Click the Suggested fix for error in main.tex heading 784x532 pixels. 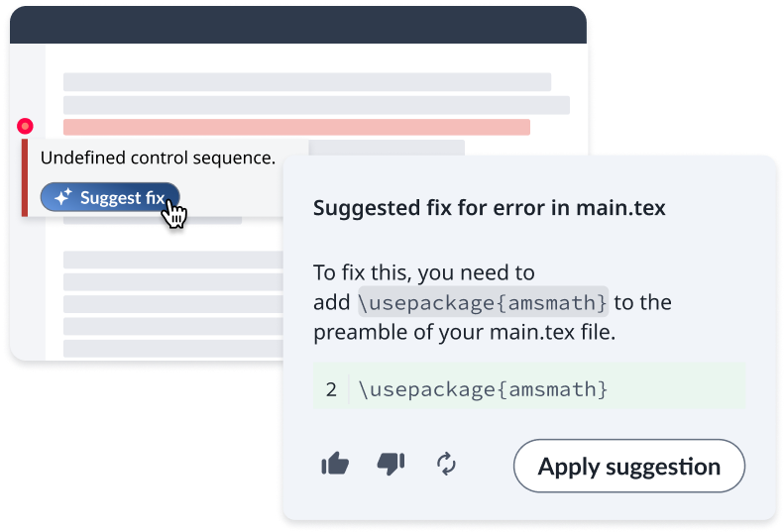coord(489,208)
